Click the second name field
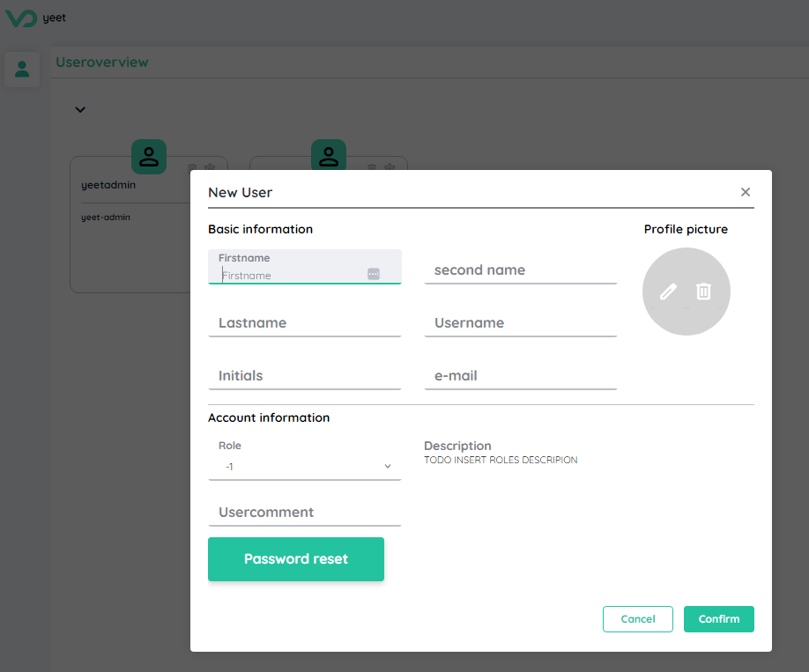The image size is (809, 672). pyautogui.click(x=520, y=270)
